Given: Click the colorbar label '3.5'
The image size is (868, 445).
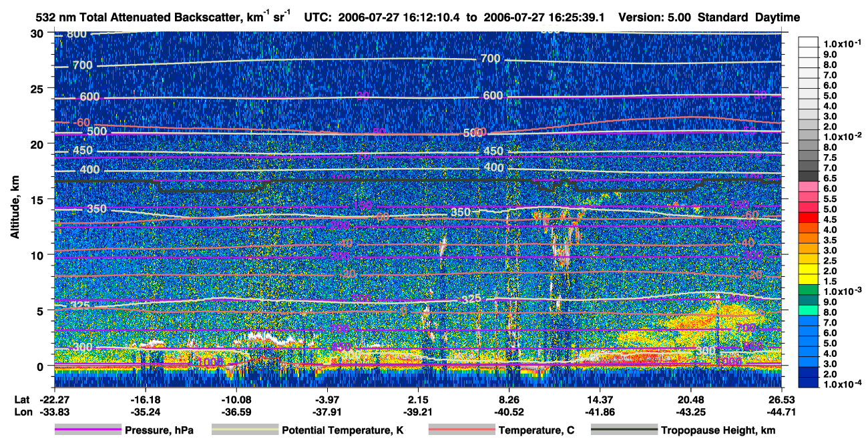Looking at the screenshot, I should tap(832, 239).
